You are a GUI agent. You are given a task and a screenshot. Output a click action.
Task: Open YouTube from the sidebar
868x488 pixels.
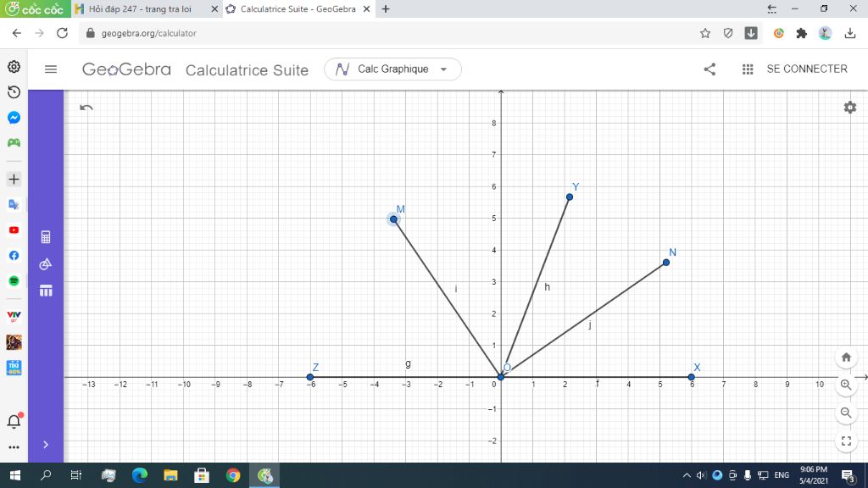click(x=14, y=230)
